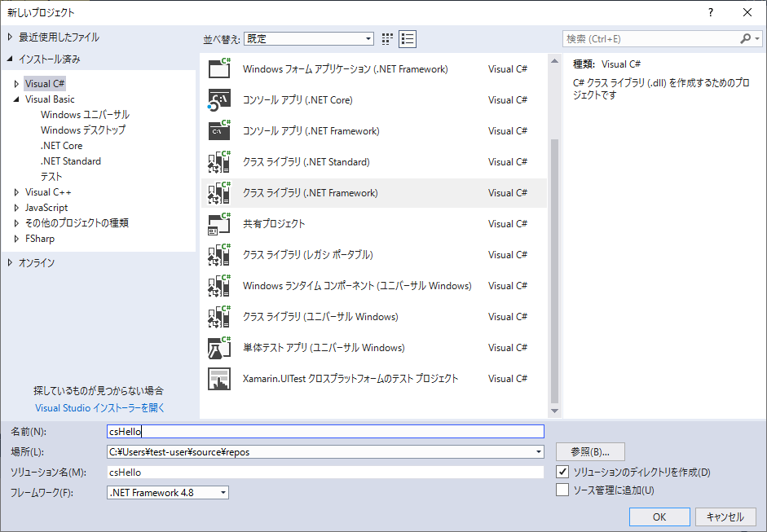This screenshot has height=532, width=767.
Task: Select the Windows ランタイム コンポーネント icon
Action: click(219, 286)
